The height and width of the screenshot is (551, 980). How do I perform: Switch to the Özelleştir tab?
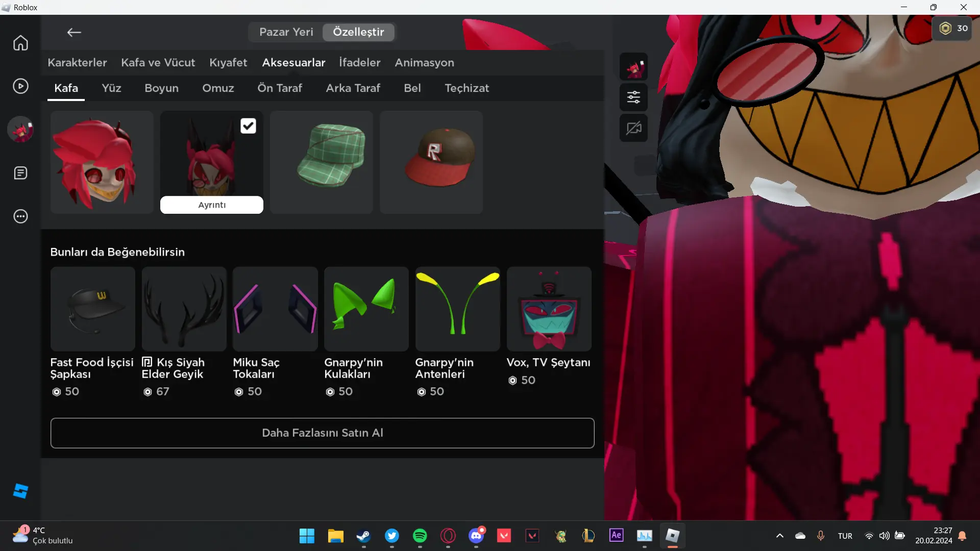coord(358,32)
